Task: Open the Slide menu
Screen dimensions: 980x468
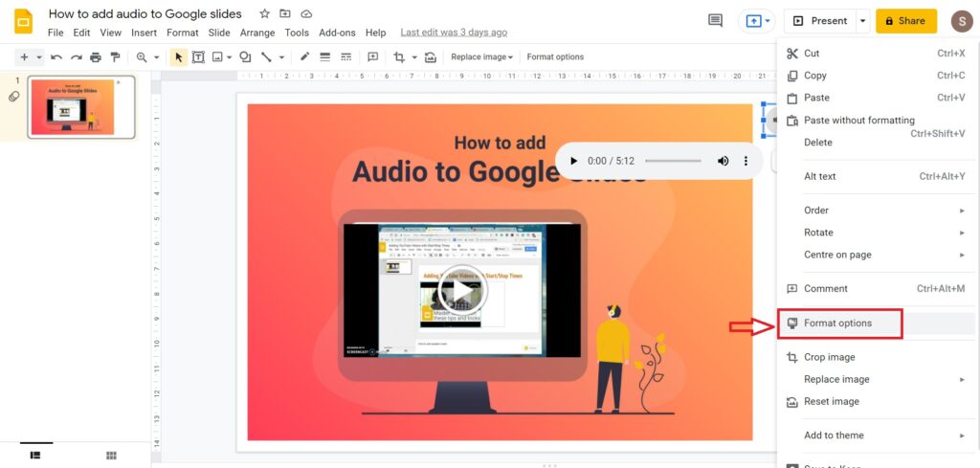Action: point(219,33)
